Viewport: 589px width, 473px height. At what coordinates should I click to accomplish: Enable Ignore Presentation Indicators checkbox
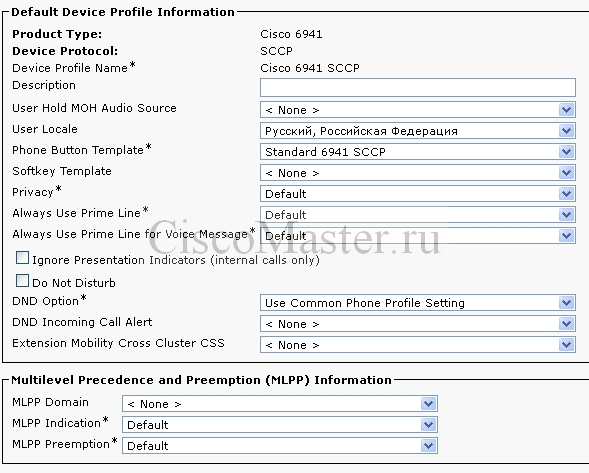(x=22, y=258)
